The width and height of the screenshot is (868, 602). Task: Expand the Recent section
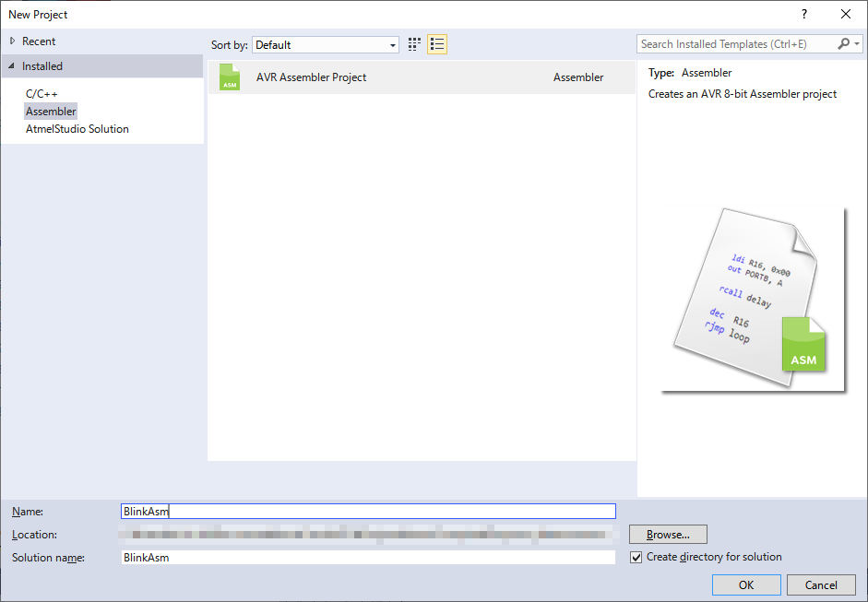[x=12, y=41]
